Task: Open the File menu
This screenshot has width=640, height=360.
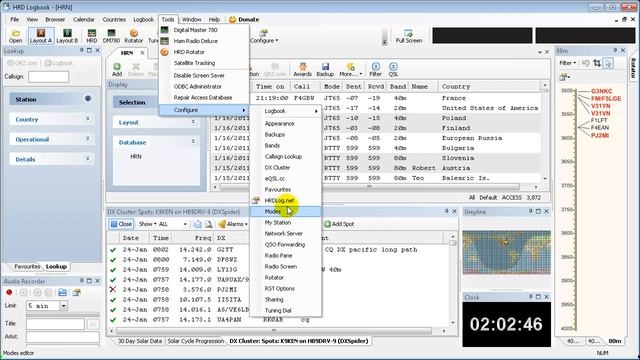Action: [15, 19]
